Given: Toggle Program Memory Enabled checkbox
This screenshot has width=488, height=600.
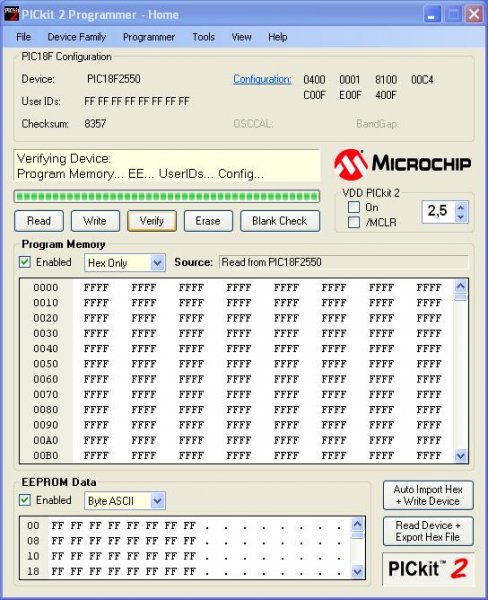Looking at the screenshot, I should pos(25,262).
